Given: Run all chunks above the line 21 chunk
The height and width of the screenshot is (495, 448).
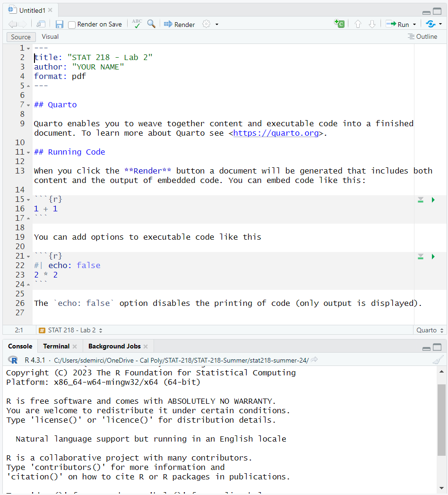Looking at the screenshot, I should (420, 257).
